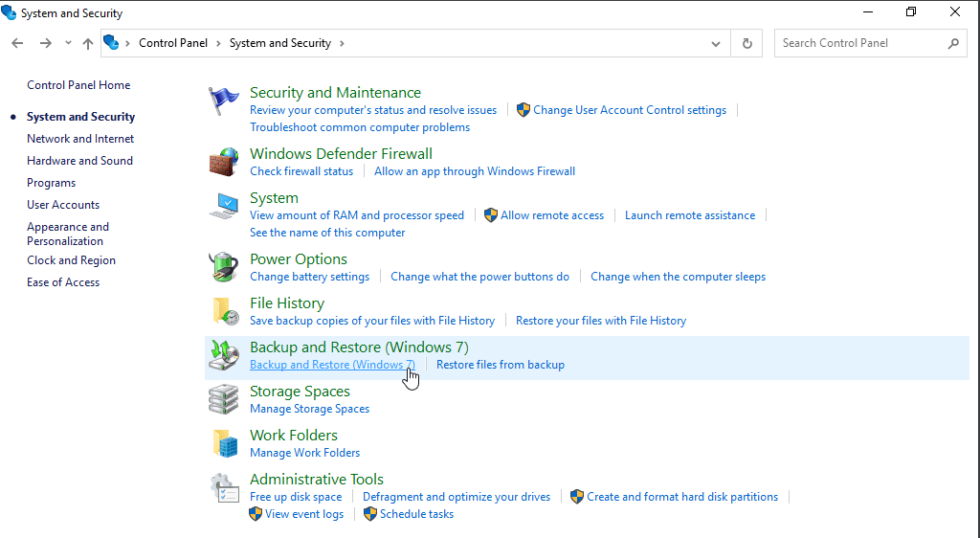Click System and Security breadcrumb segment
The width and height of the screenshot is (980, 538).
[x=280, y=43]
